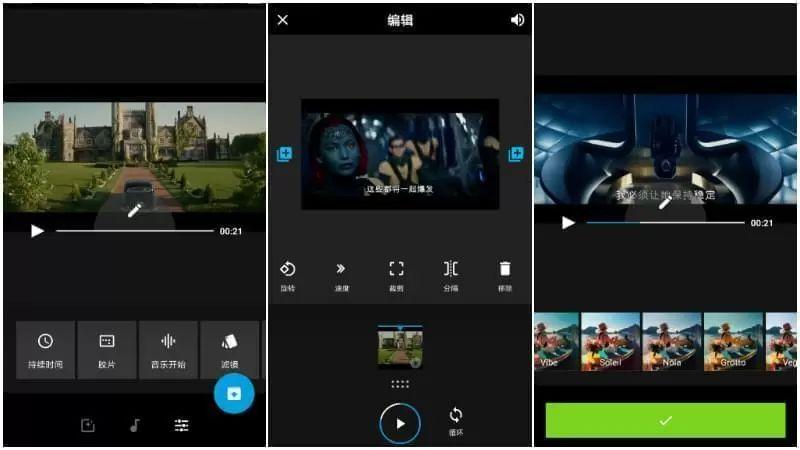
Task: Confirm filter with green checkmark button
Action: coord(665,420)
